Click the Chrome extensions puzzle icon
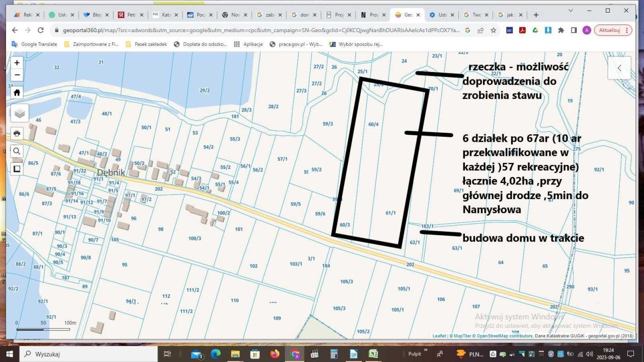 [x=561, y=30]
